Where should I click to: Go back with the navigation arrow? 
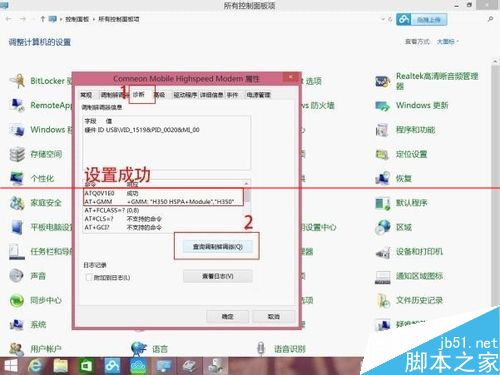pos(9,19)
